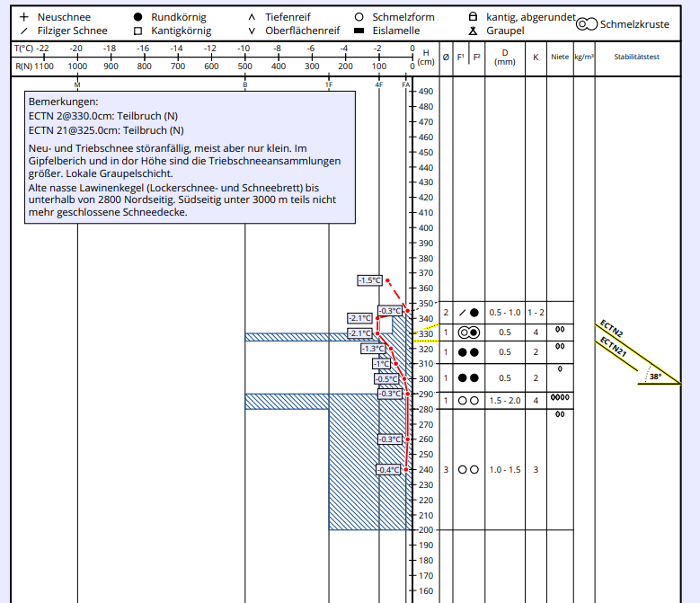Click the Eislamelle solid bar legend icon
Image resolution: width=700 pixels, height=603 pixels.
click(359, 31)
